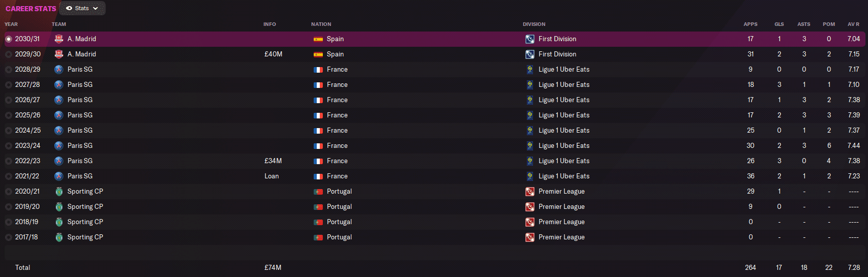Click Portugal flag in 2019/20 row
This screenshot has width=868, height=277.
pos(318,207)
